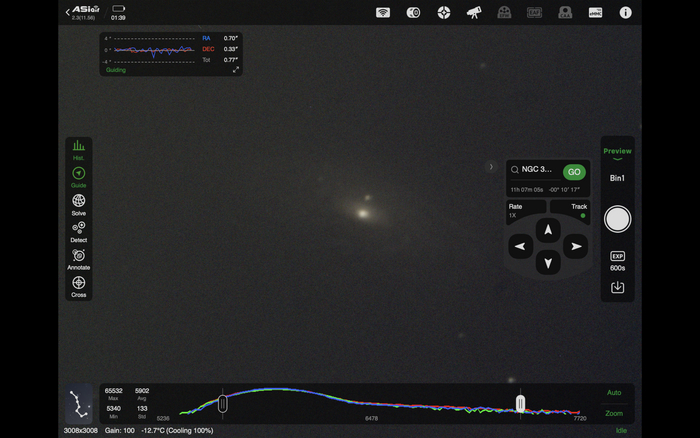This screenshot has width=700, height=438.
Task: Expand the guiding graph panel
Action: point(236,70)
